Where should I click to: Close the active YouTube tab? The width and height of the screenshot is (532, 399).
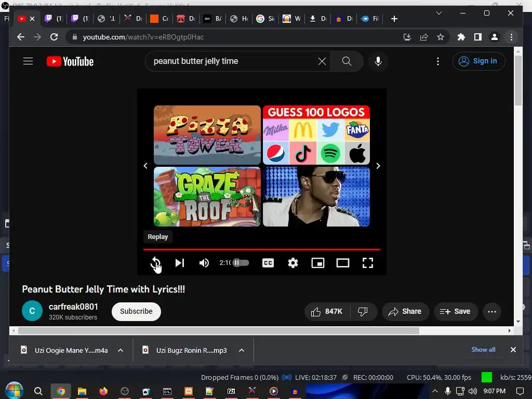(32, 19)
